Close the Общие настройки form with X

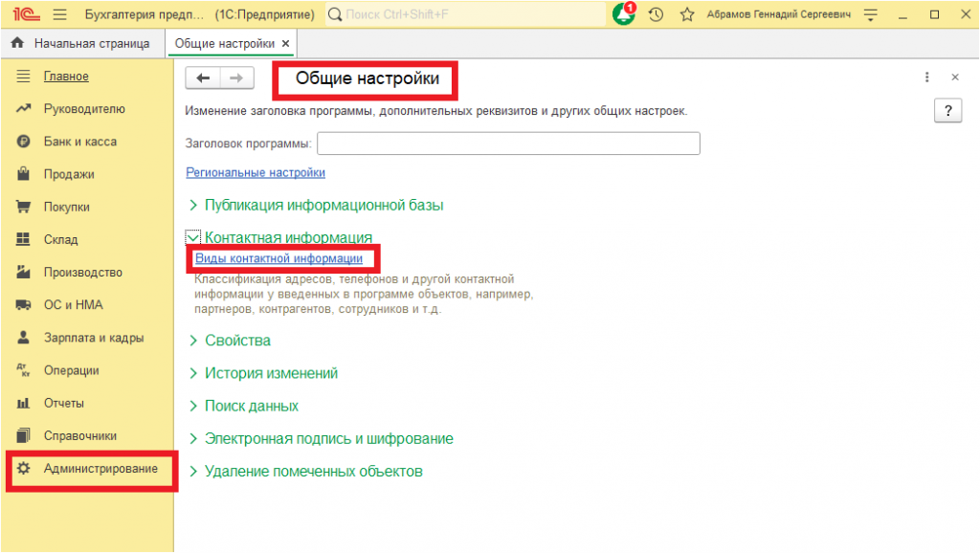coord(955,77)
